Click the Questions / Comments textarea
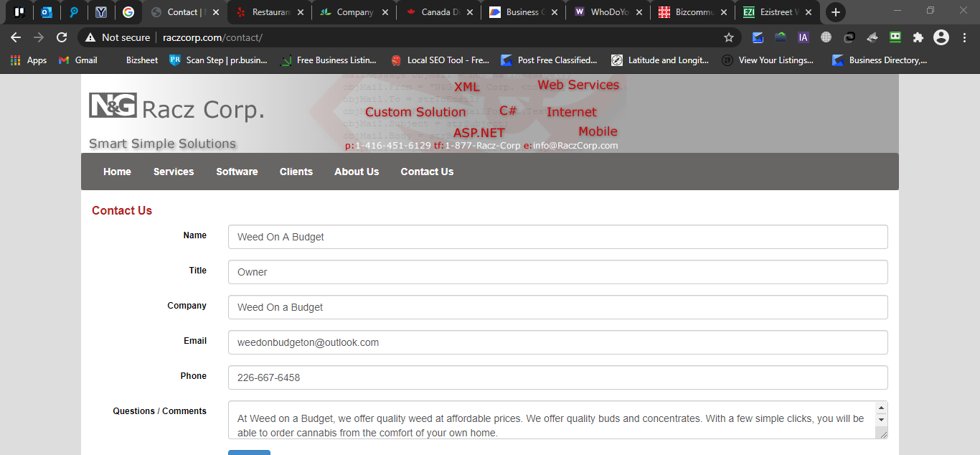Image resolution: width=980 pixels, height=455 pixels. pos(557,420)
